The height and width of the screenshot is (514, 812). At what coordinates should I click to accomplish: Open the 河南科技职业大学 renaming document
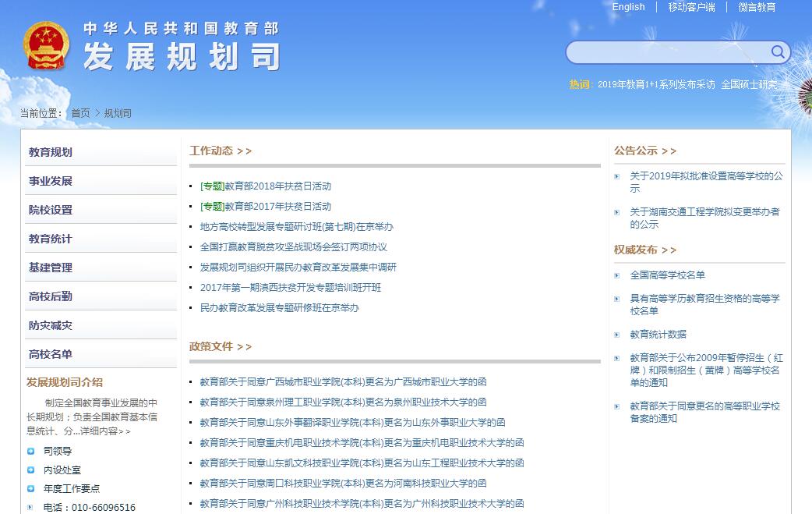[344, 483]
